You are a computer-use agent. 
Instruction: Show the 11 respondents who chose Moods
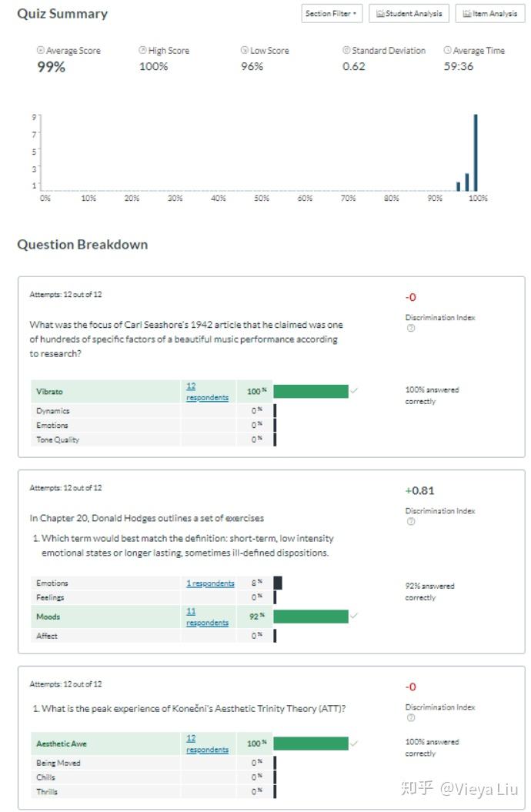pos(207,617)
